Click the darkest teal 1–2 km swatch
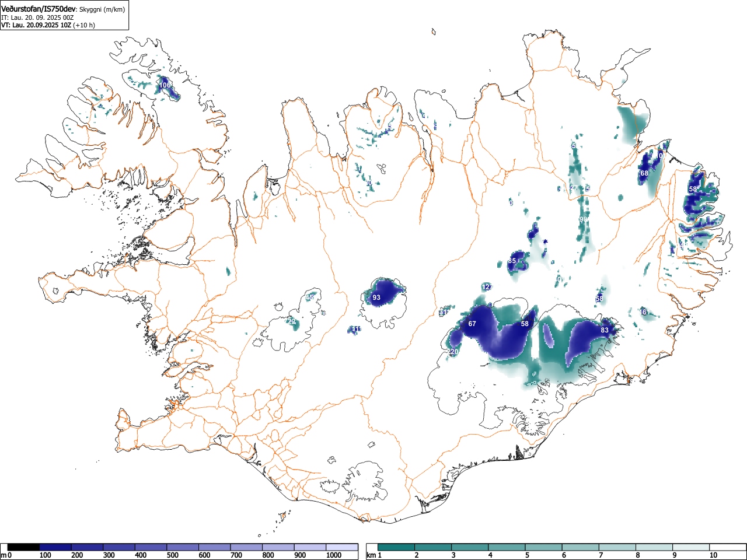 click(x=397, y=547)
